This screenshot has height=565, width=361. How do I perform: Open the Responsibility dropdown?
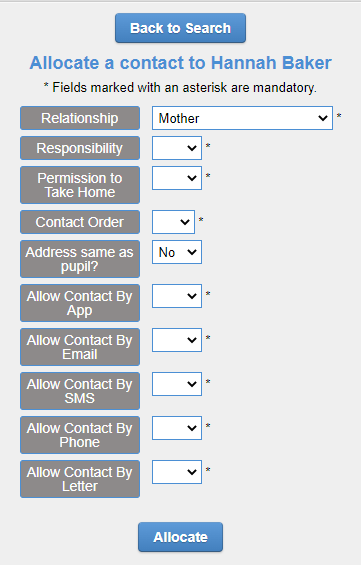pyautogui.click(x=177, y=148)
